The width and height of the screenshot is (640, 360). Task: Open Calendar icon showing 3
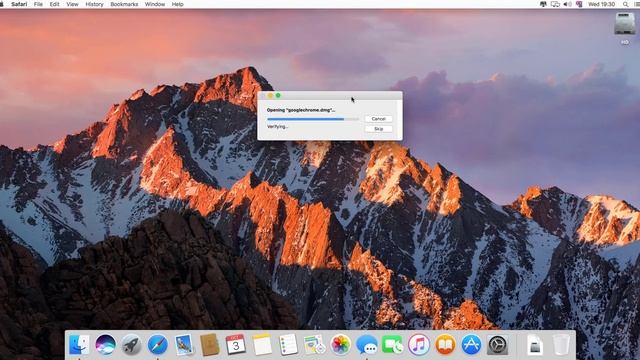coord(236,344)
